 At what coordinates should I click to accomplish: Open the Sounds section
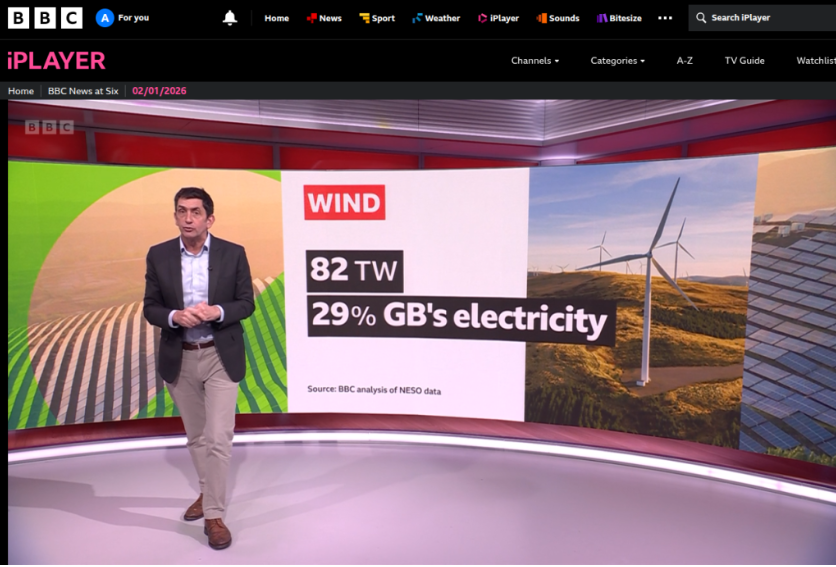tap(558, 18)
